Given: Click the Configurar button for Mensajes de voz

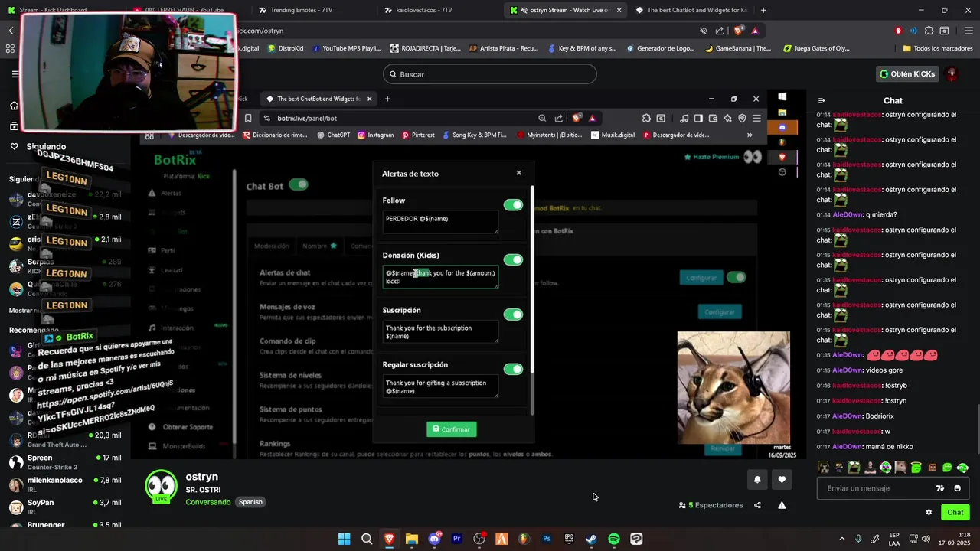Looking at the screenshot, I should tap(720, 311).
